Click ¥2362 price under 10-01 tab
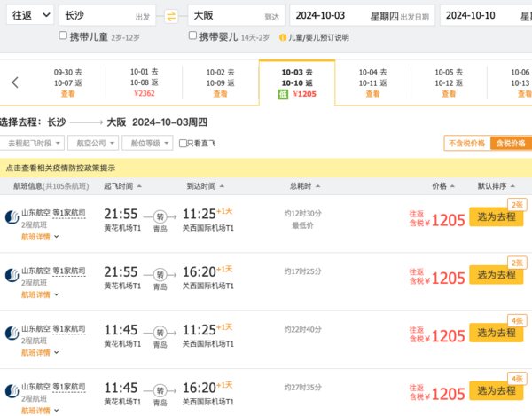Screen dimensions: 532x416 145,93
